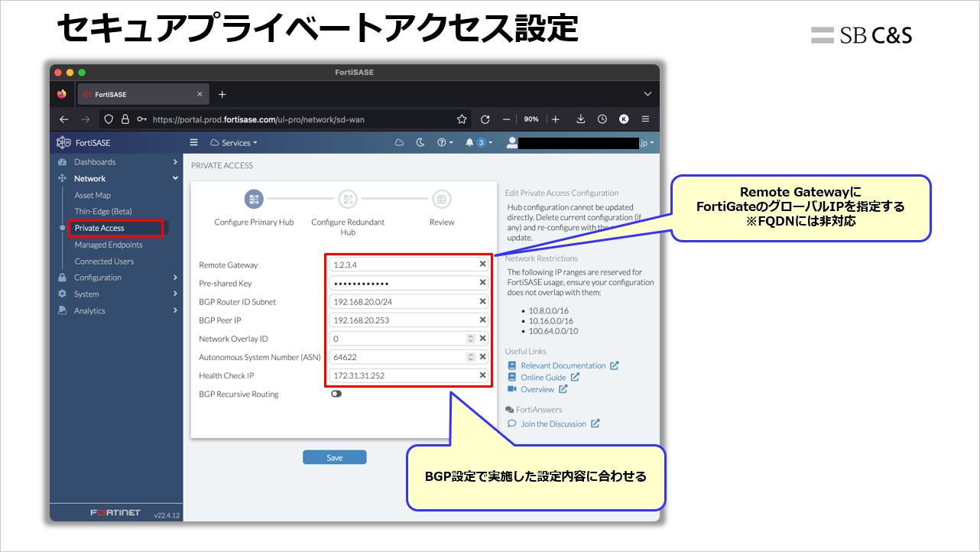The width and height of the screenshot is (980, 552).
Task: Expand the System menu
Action: click(116, 294)
